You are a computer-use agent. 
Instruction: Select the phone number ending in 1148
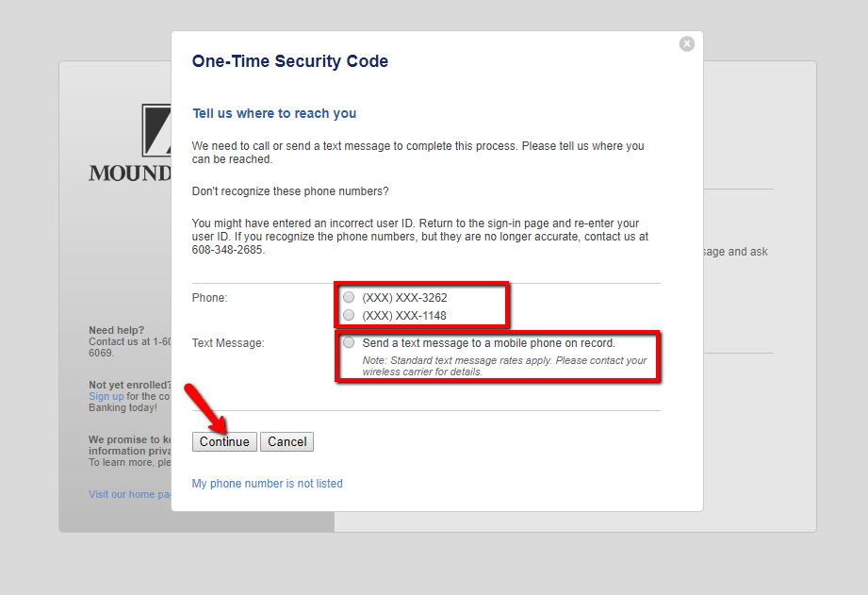[x=349, y=315]
